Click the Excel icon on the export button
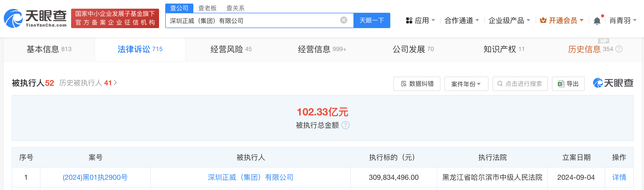Image resolution: width=644 pixels, height=190 pixels. [561, 84]
